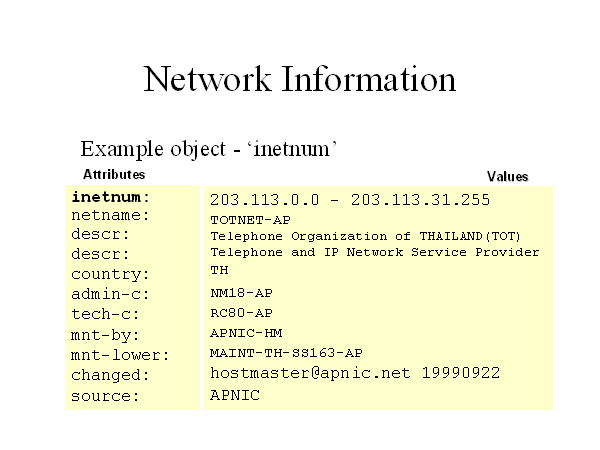Screen dimensions: 600x450
Task: Select the bold "inetnum:" attribute label
Action: click(x=111, y=197)
